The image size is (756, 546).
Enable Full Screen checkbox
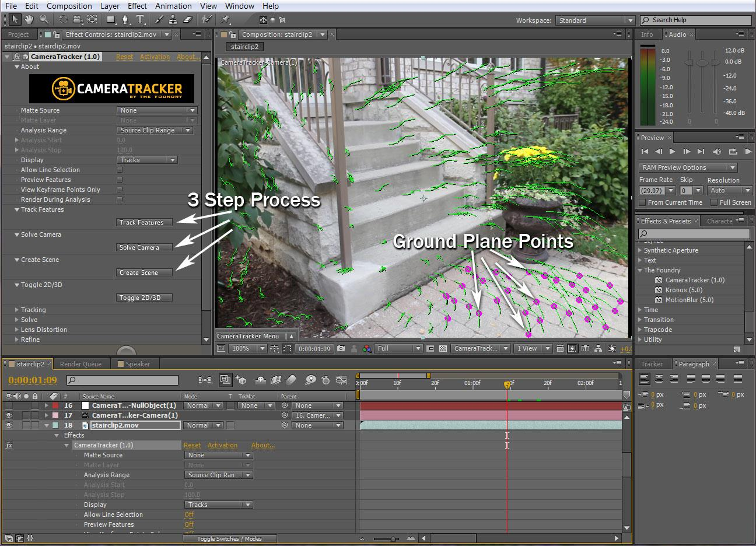(x=714, y=202)
